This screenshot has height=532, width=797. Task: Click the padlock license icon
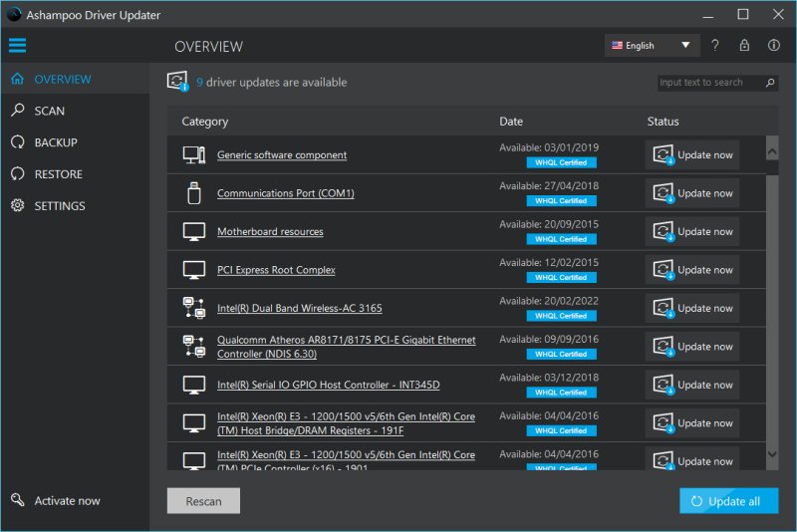pos(744,46)
